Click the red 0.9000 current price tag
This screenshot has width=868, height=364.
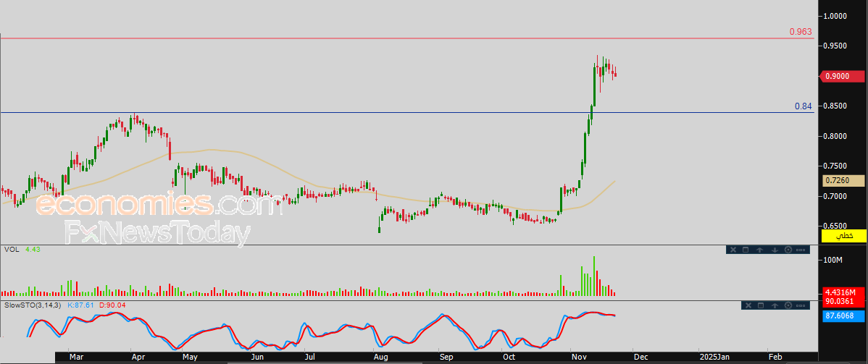[x=843, y=76]
